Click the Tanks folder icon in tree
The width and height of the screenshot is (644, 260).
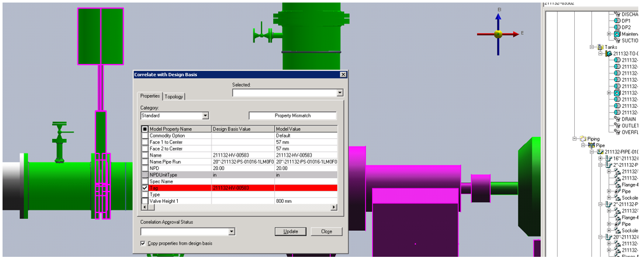599,47
